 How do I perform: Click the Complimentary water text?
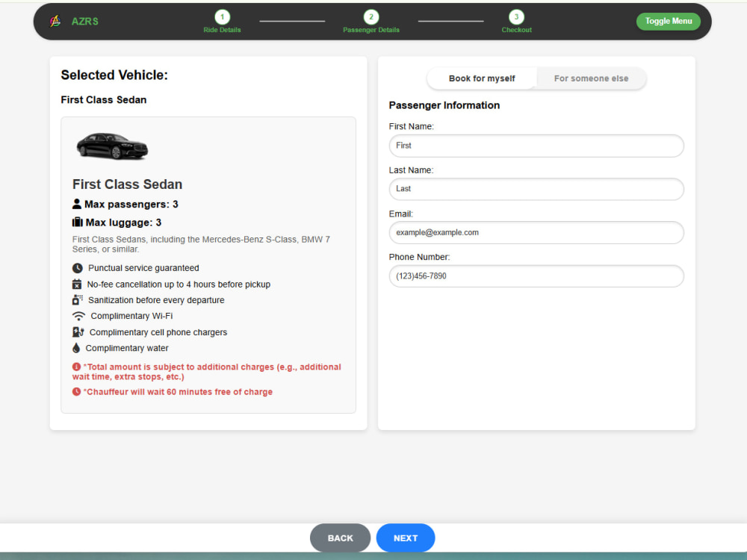point(127,348)
